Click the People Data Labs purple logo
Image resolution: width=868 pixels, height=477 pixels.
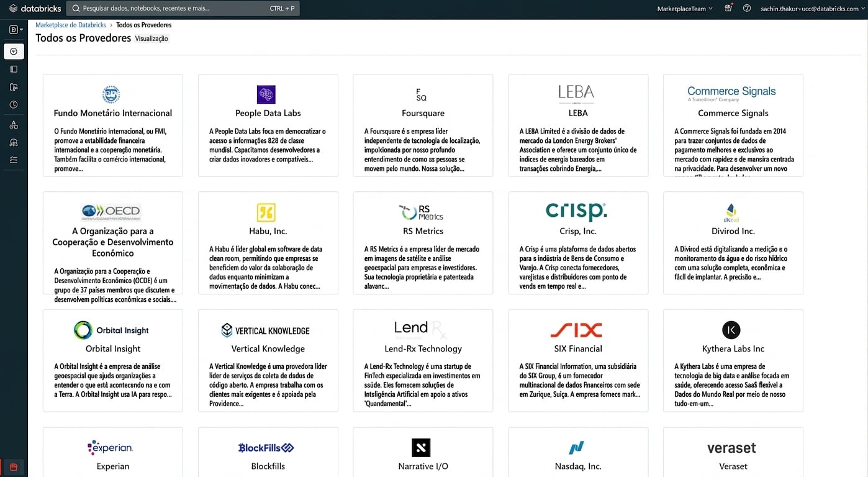pos(266,94)
